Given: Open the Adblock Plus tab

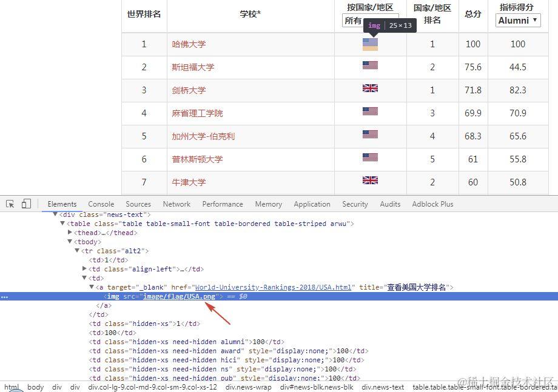Looking at the screenshot, I should coord(432,204).
